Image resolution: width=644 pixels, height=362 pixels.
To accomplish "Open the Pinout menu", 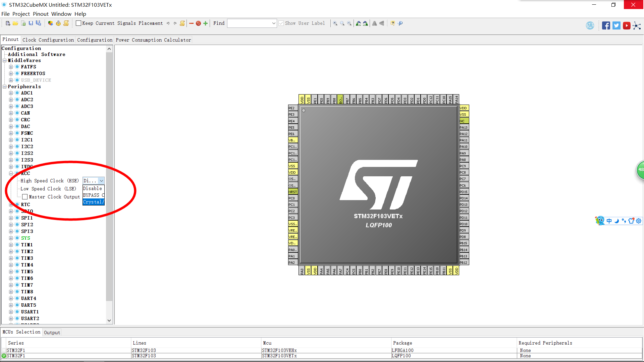I will point(41,14).
